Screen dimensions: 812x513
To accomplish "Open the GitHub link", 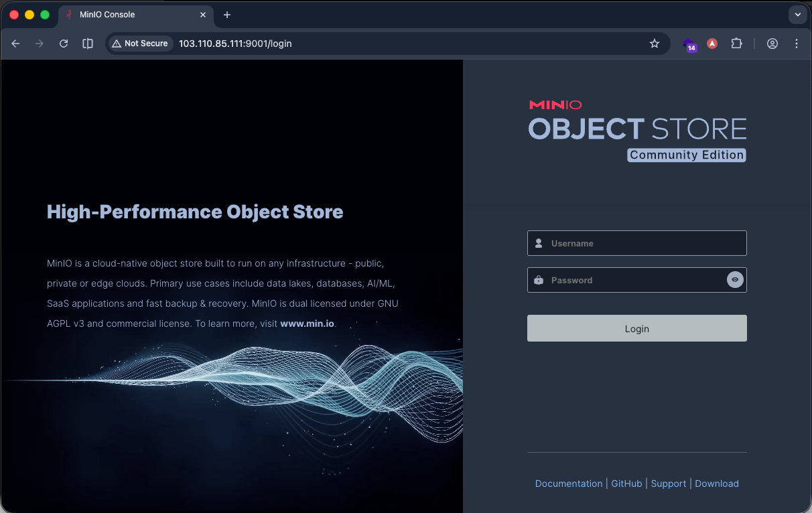I will pyautogui.click(x=626, y=484).
